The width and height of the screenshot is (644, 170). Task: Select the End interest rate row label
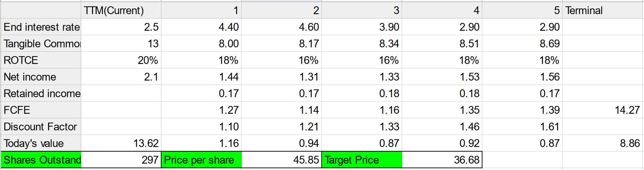point(41,27)
